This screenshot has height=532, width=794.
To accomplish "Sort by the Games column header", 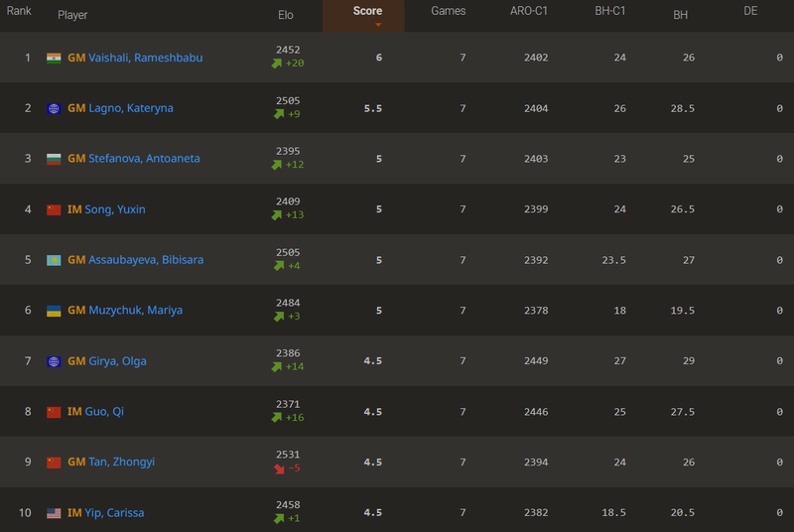I will pos(448,11).
